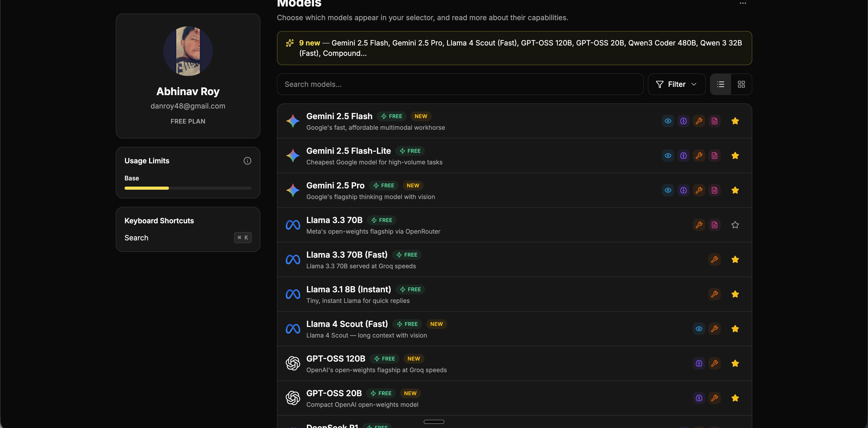Click the brain icon for GPT-OSS 120B
Viewport: 868px width, 428px height.
pos(699,363)
